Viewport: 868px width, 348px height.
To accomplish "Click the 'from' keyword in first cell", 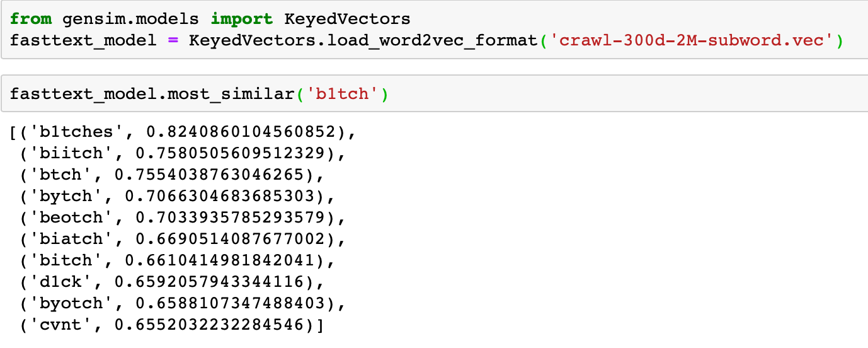I will click(x=31, y=19).
